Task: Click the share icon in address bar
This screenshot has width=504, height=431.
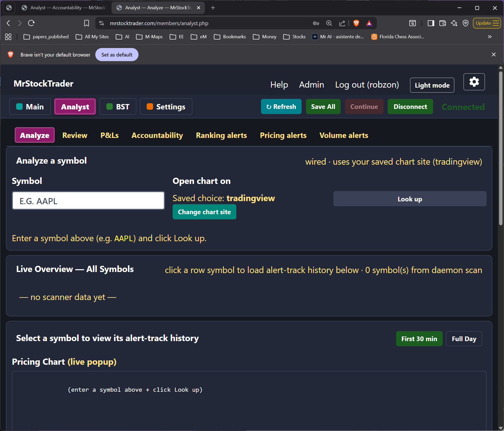Action: [342, 23]
